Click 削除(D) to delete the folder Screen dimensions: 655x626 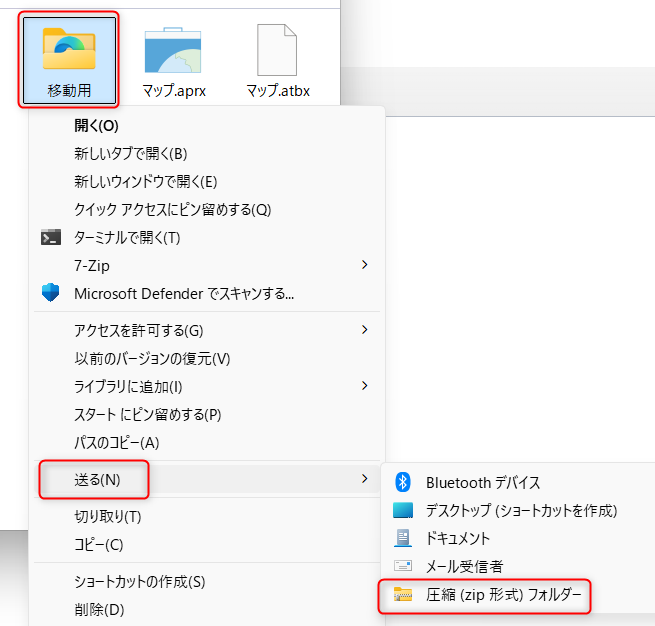(x=99, y=609)
